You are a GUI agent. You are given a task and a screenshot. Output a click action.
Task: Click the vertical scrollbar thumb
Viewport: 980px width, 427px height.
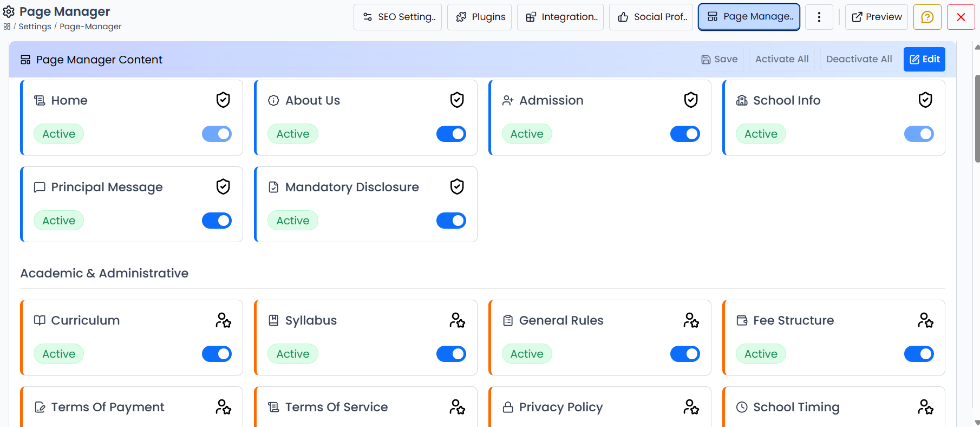tap(977, 118)
